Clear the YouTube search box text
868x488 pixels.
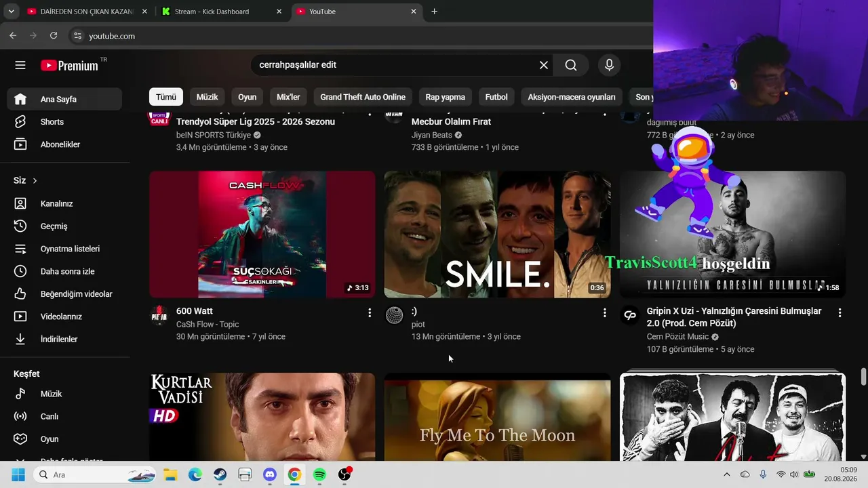pyautogui.click(x=544, y=65)
